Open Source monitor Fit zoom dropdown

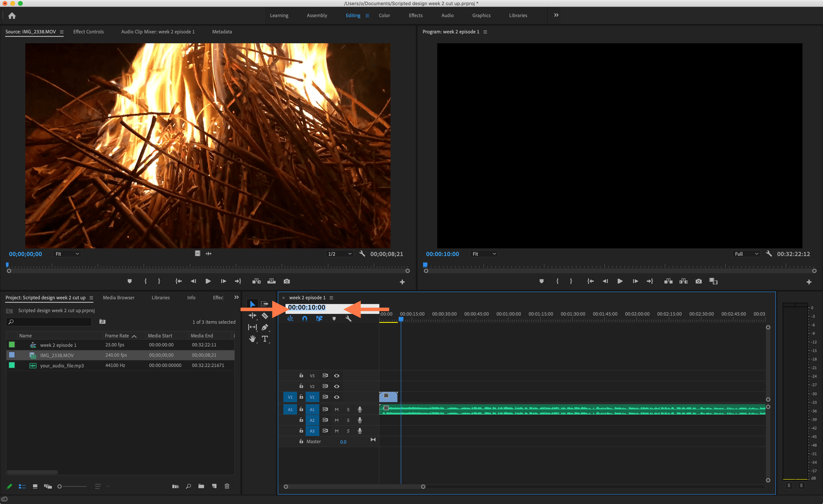click(67, 254)
